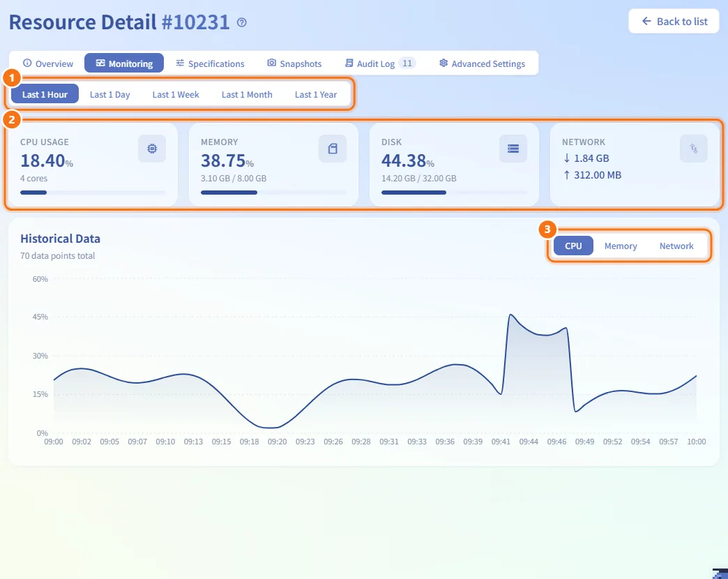The image size is (728, 579).
Task: Click the camera icon on Snapshots tab
Action: pos(272,63)
